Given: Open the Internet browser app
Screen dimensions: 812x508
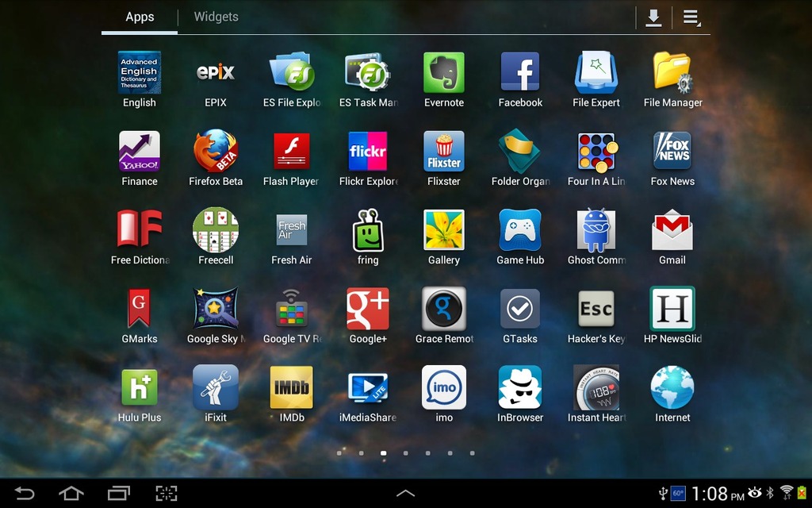Looking at the screenshot, I should 672,387.
